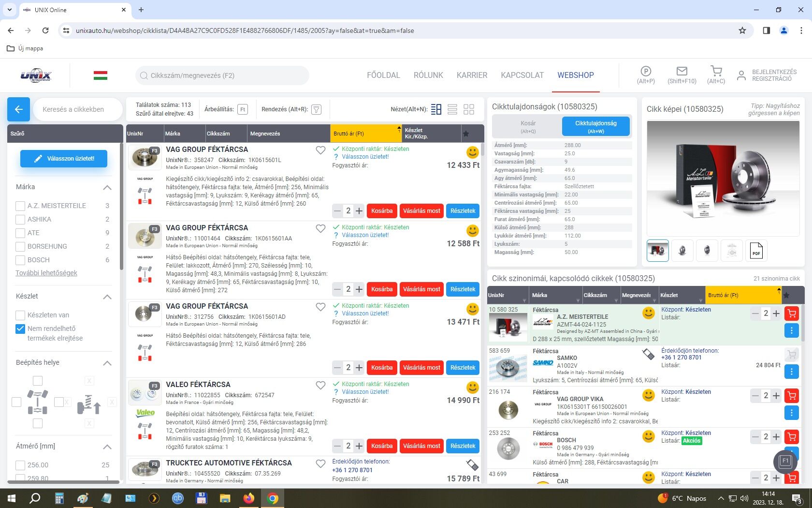Viewport: 812px width, 508px height.
Task: Uncheck Nem rendelhető termékek elrejtése
Action: 20,329
